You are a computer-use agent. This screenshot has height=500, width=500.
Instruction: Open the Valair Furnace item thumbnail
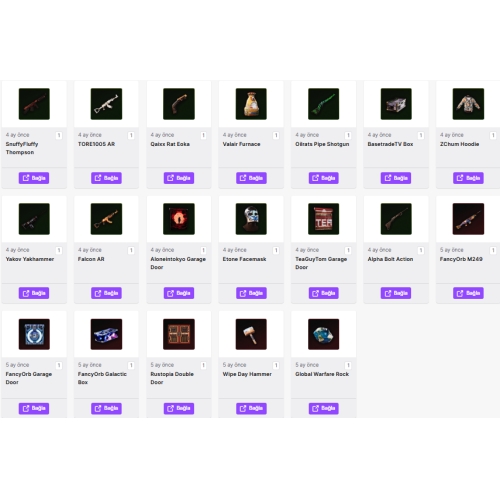pyautogui.click(x=251, y=104)
